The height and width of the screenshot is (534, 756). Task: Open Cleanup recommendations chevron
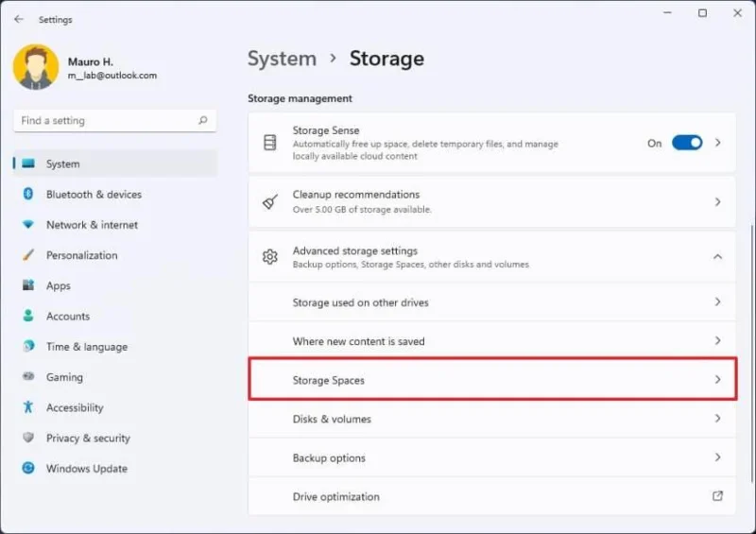point(718,201)
